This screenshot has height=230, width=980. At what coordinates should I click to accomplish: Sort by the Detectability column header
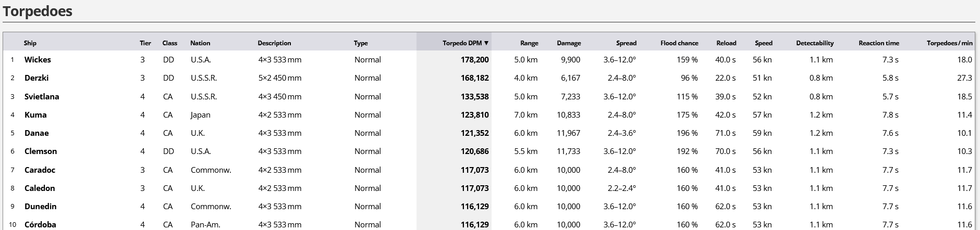tap(814, 43)
